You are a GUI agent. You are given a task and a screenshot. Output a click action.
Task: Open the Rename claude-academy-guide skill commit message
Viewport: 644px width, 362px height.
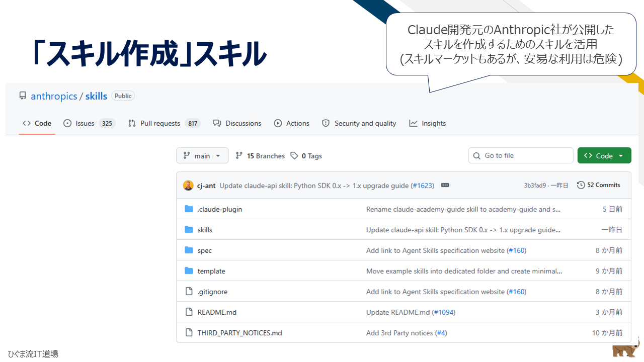point(463,209)
